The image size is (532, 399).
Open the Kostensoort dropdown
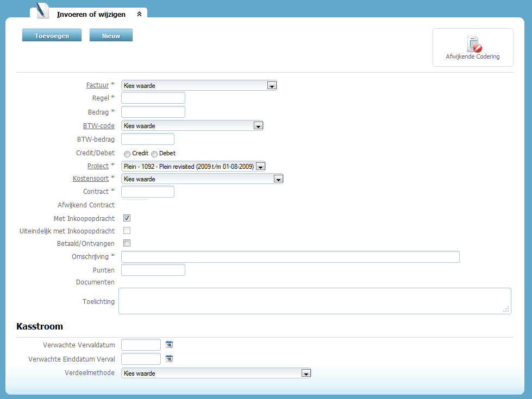pyautogui.click(x=278, y=178)
